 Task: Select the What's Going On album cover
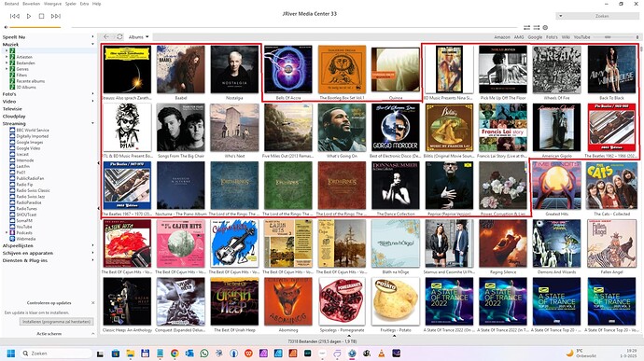tap(342, 128)
